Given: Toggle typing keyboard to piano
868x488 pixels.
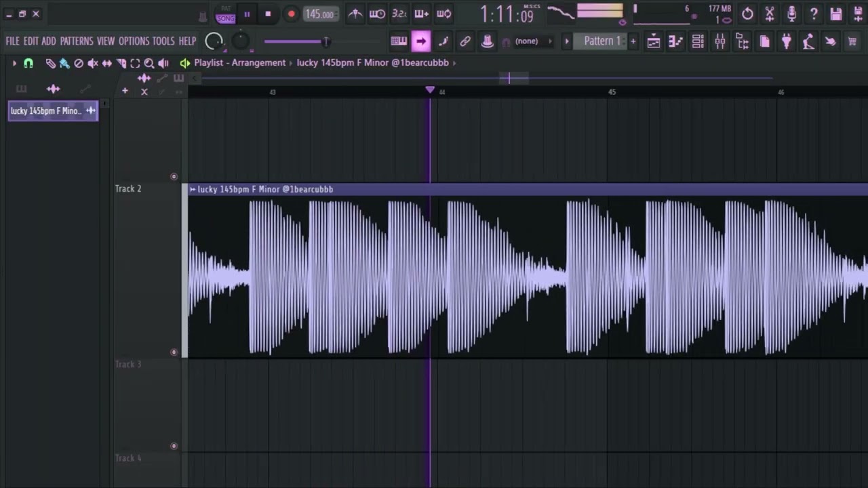Looking at the screenshot, I should (399, 41).
